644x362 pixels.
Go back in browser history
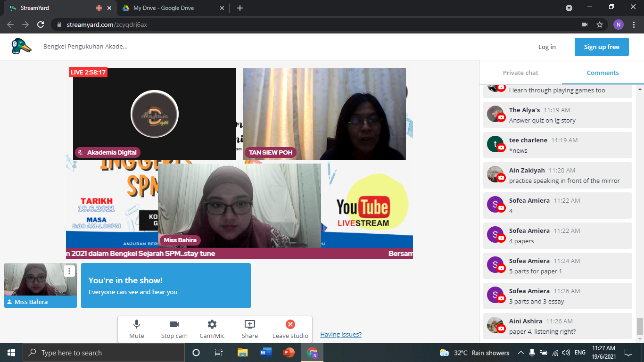pyautogui.click(x=10, y=25)
